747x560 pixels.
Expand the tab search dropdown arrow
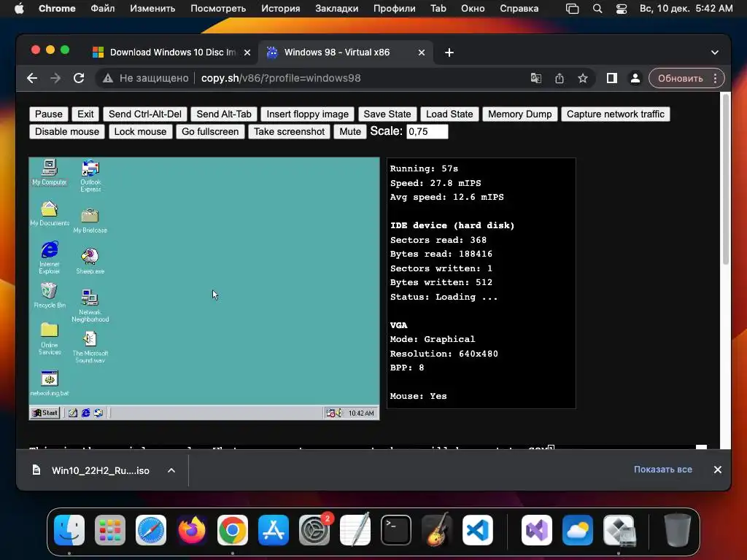tap(715, 52)
